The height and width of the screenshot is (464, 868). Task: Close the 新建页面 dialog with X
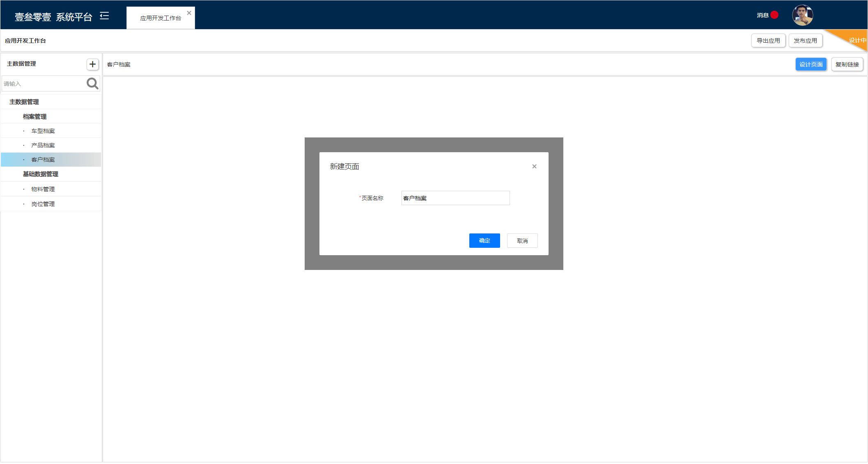pyautogui.click(x=534, y=167)
